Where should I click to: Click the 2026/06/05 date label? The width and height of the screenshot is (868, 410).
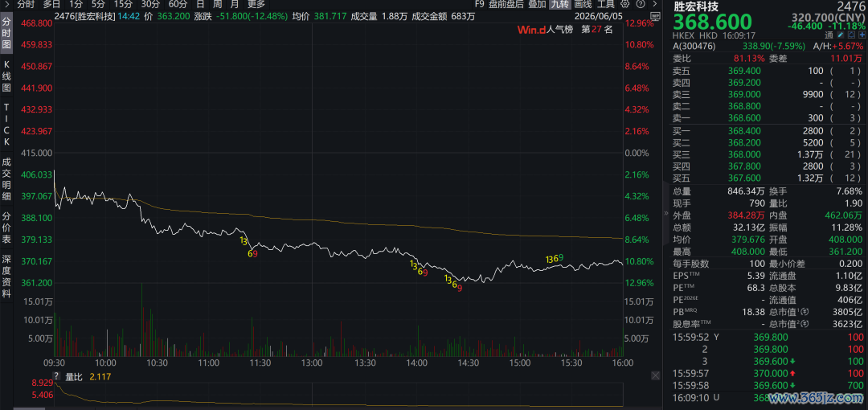point(600,16)
